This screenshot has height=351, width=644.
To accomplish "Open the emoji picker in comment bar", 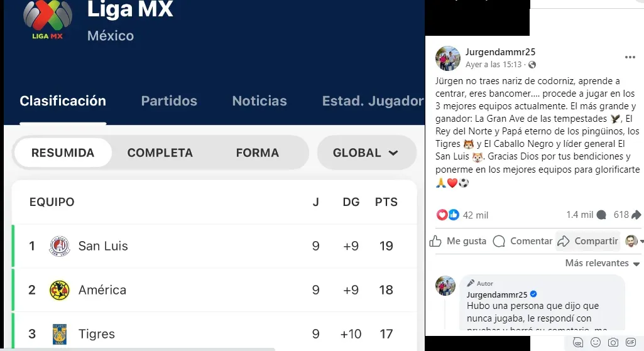I will [x=596, y=342].
